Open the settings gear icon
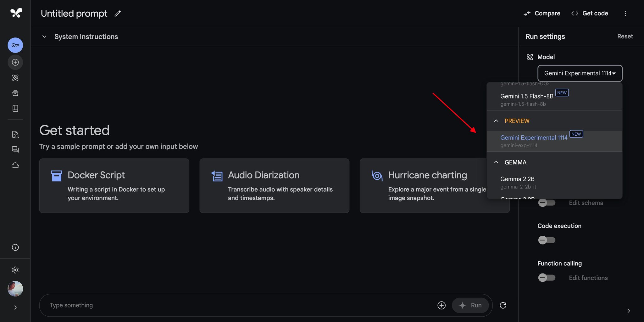Screen dimensions: 644x322 (x=15, y=270)
